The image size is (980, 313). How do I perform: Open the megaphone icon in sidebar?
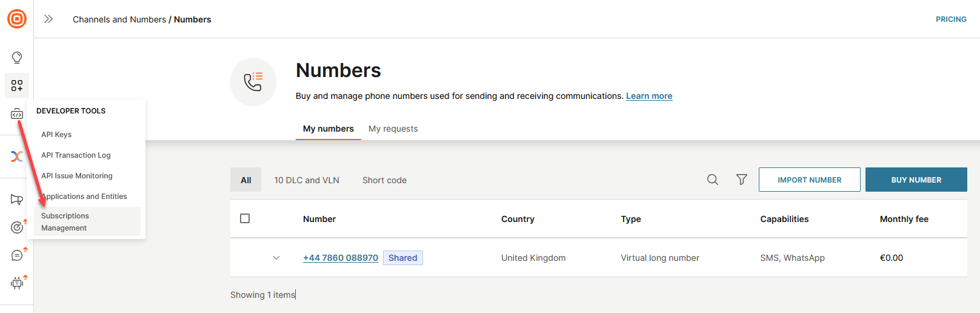click(17, 200)
